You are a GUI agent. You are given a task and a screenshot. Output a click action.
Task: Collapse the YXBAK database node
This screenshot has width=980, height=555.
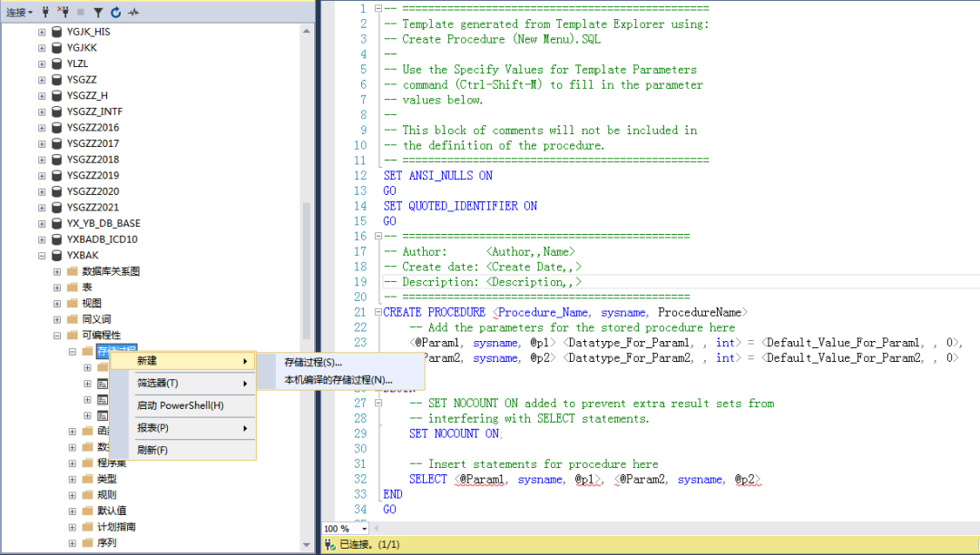click(41, 256)
